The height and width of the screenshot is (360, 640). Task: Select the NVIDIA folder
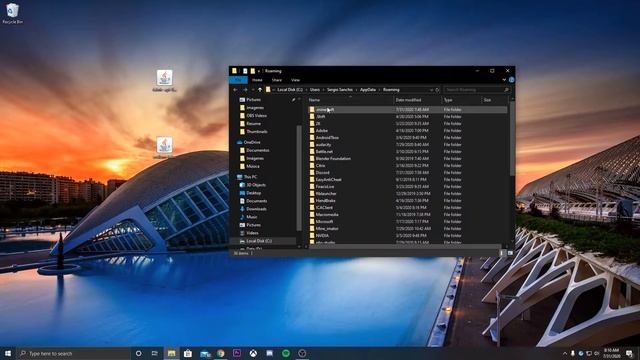[x=322, y=236]
